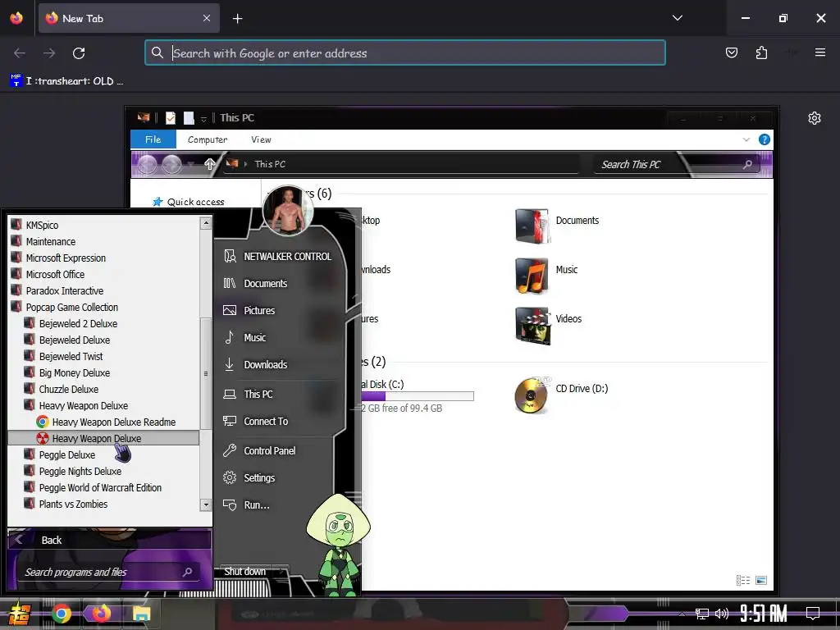Open the Documents folder in This PC
Viewport: 840px width, 630px height.
tap(557, 226)
